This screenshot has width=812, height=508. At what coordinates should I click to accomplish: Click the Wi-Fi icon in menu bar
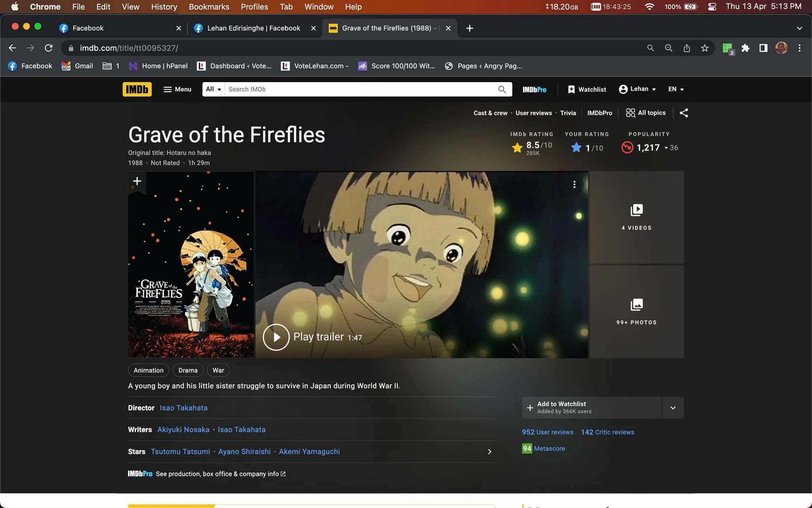[649, 7]
